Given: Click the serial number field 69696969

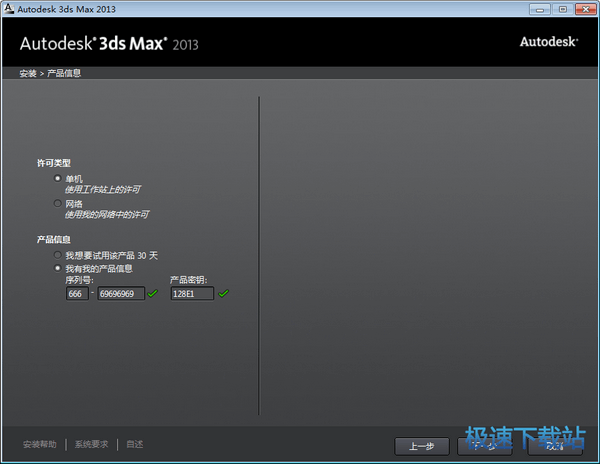Looking at the screenshot, I should click(x=121, y=293).
